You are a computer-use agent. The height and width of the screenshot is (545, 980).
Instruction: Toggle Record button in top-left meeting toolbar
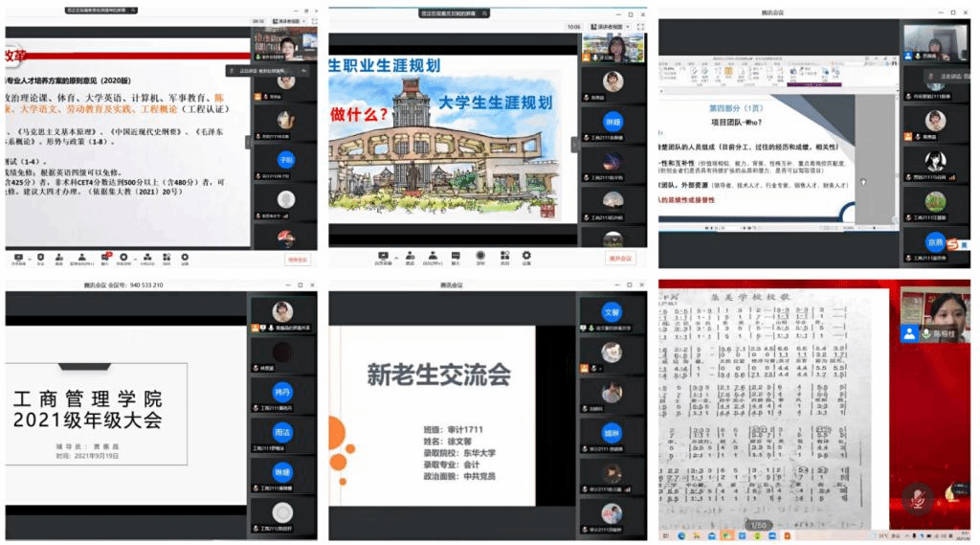click(126, 256)
